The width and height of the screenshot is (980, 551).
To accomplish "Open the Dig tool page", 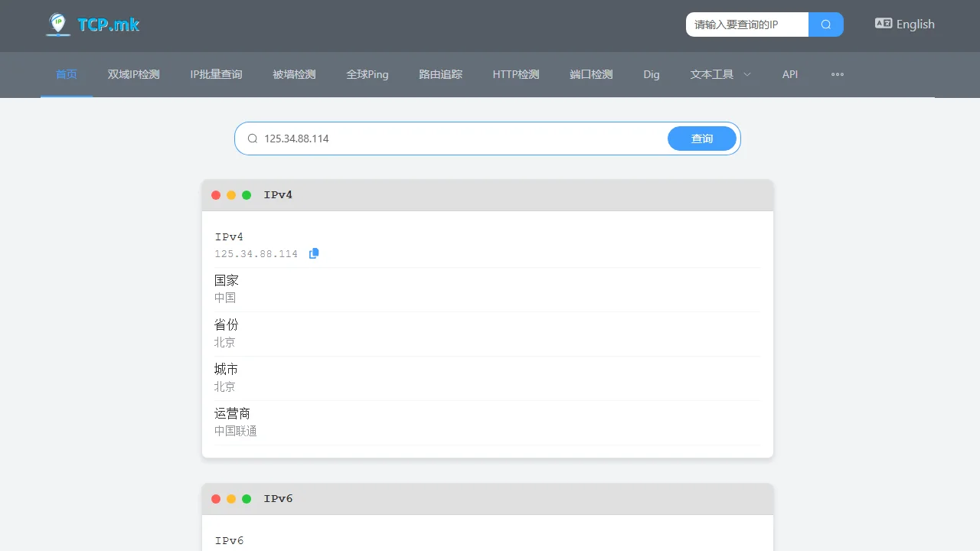I will pos(652,74).
